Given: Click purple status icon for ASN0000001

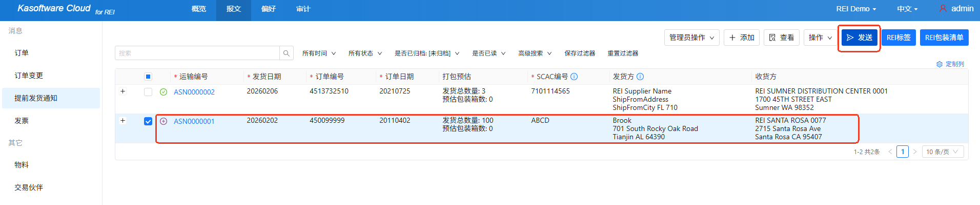Looking at the screenshot, I should (x=164, y=121).
